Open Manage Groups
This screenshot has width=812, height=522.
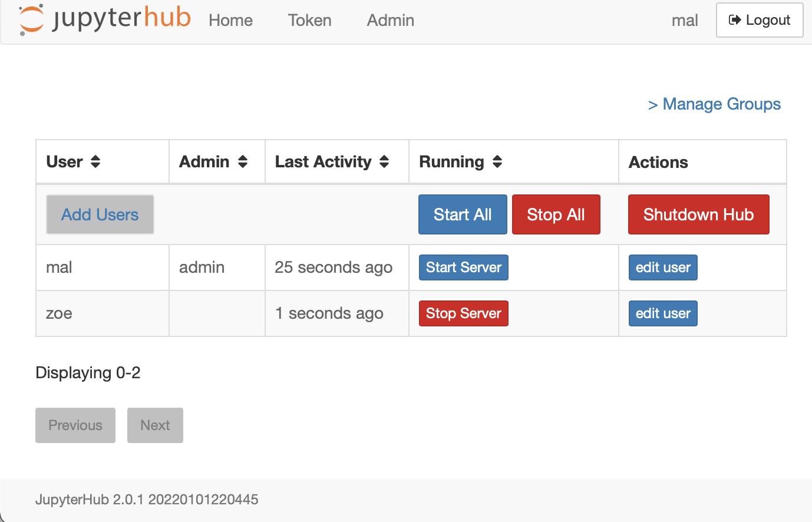(x=714, y=104)
